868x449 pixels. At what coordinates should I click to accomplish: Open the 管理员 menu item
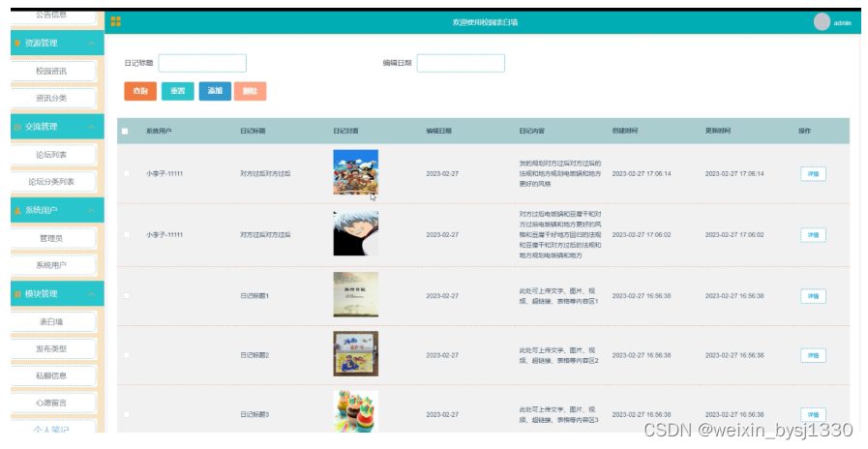tap(53, 238)
